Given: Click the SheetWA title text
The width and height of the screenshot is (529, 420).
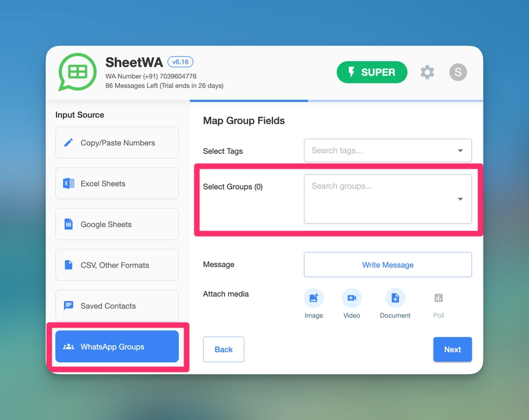Looking at the screenshot, I should [134, 62].
